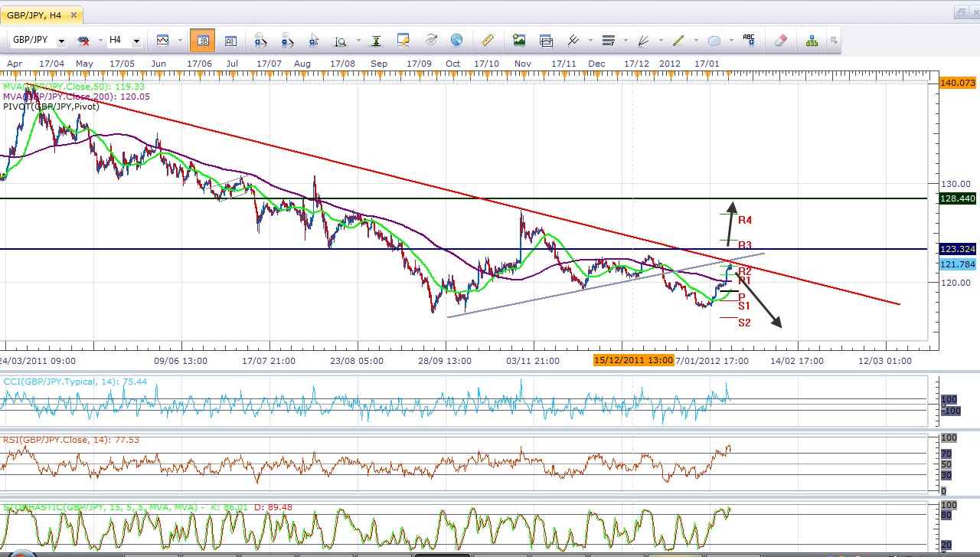Select the green trend line tool
This screenshot has height=557, width=980.
coord(678,41)
